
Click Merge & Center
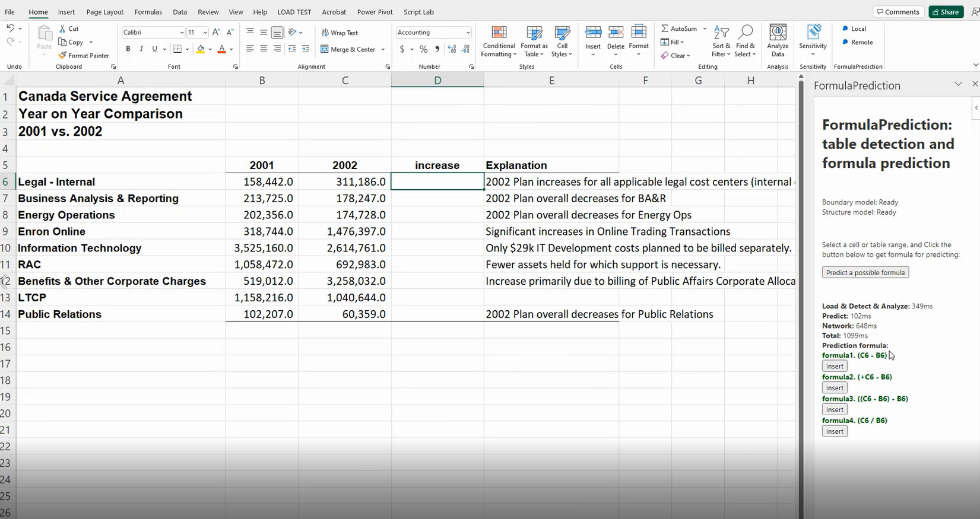click(x=348, y=49)
